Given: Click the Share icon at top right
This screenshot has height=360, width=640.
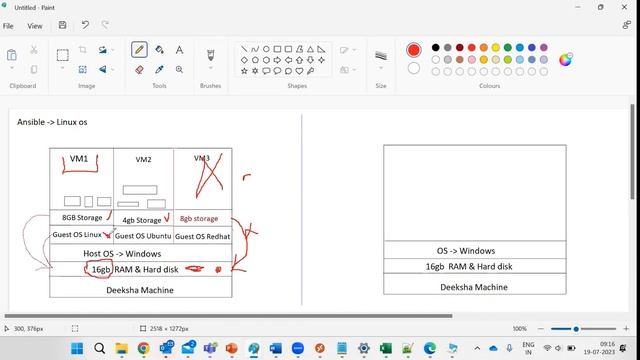Looking at the screenshot, I should (x=627, y=25).
